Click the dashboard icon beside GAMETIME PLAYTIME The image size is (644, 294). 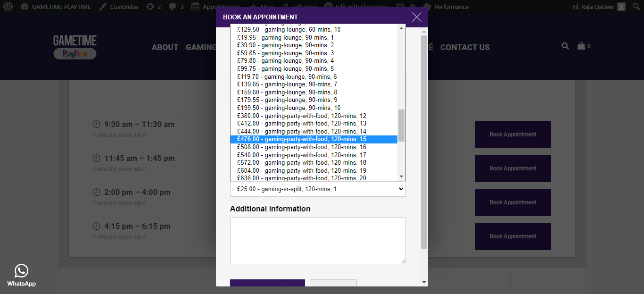point(25,7)
